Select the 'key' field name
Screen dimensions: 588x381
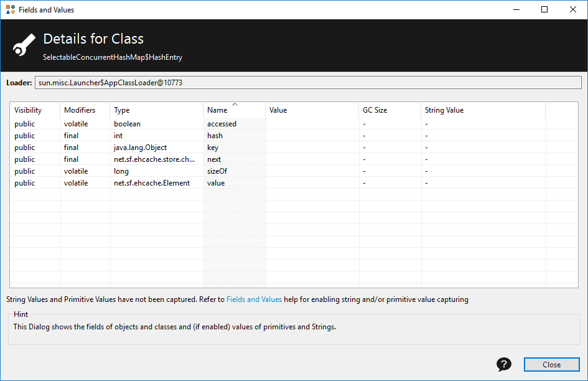click(x=213, y=148)
